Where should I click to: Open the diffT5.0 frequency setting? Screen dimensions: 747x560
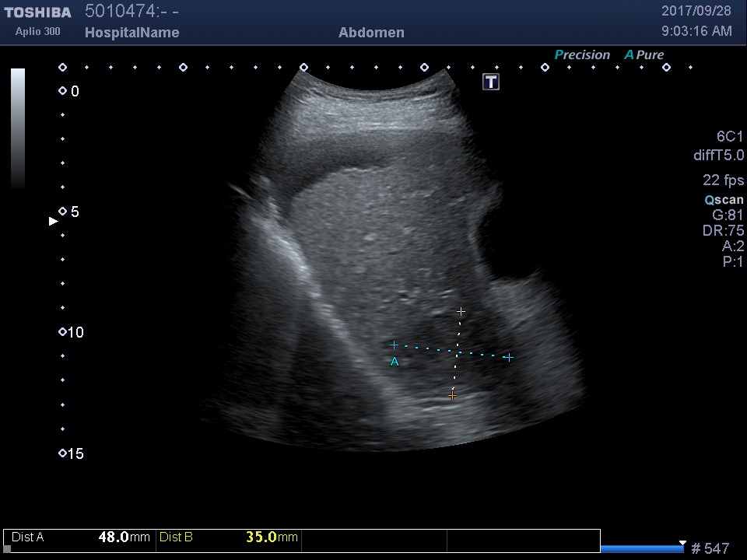[x=718, y=156]
